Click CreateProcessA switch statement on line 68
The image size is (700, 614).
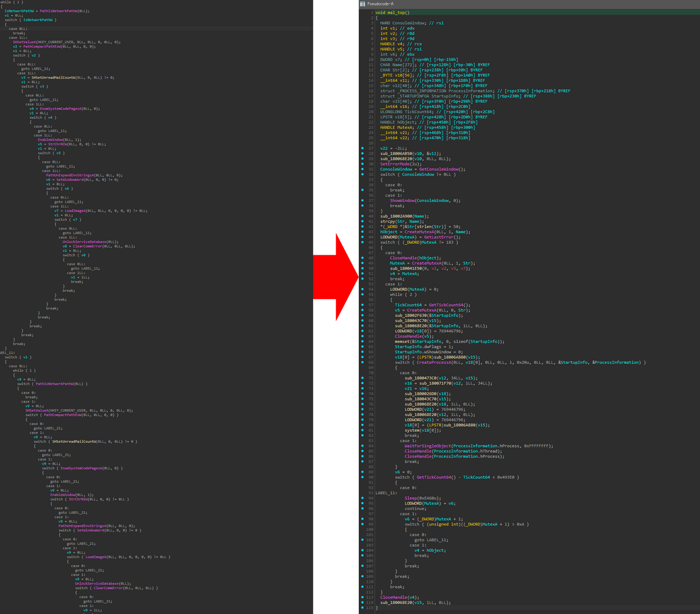520,362
